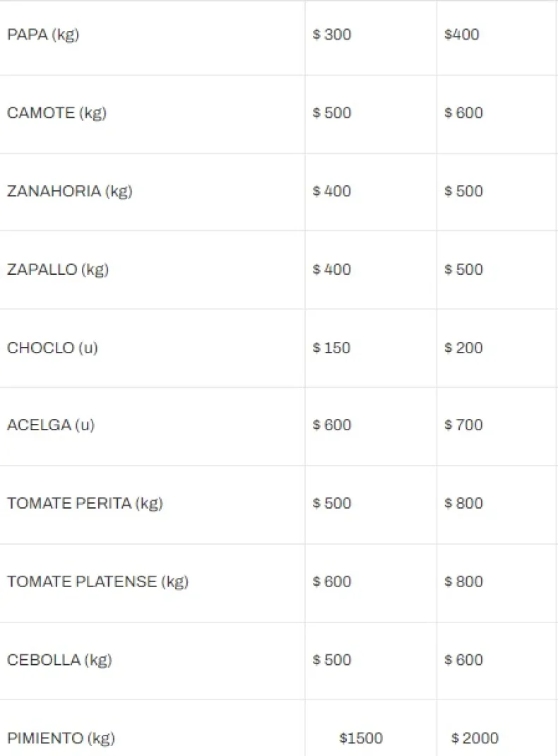Viewport: 558px width, 756px height.
Task: Click the PAPA (kg) product name
Action: pos(43,35)
